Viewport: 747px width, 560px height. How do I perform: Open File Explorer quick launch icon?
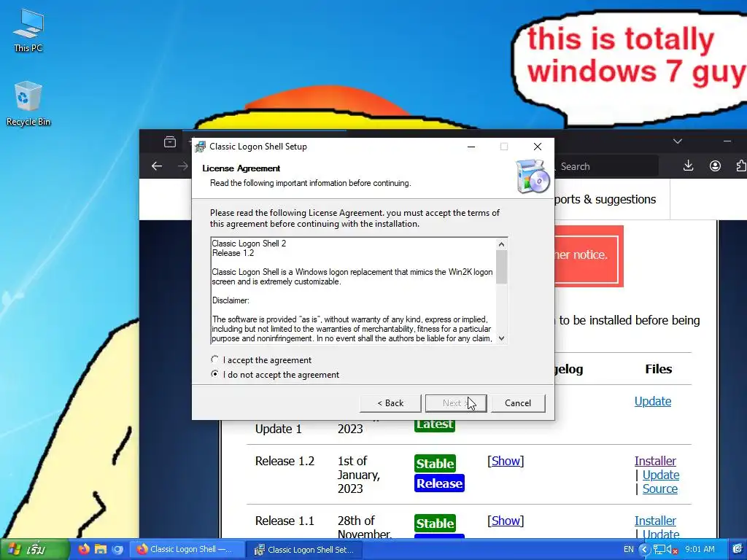point(101,549)
